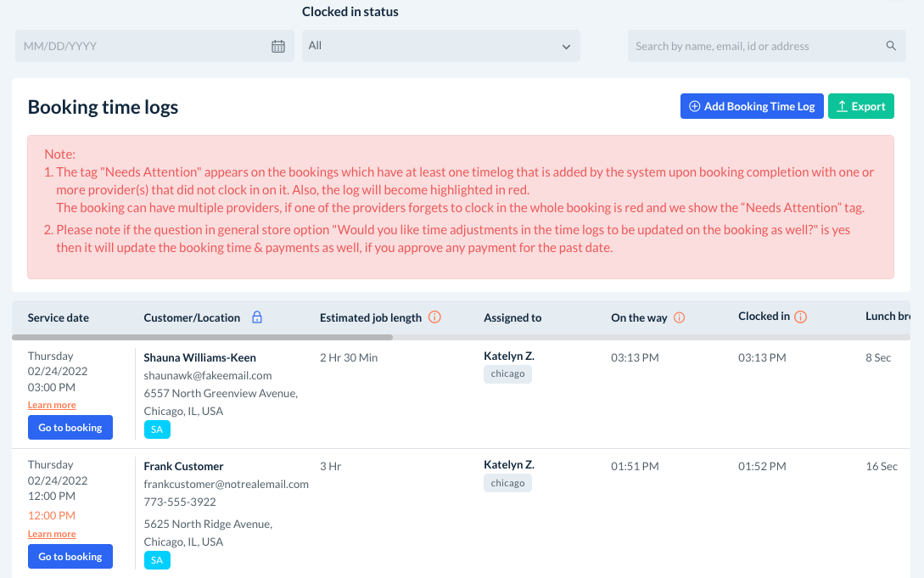Click info icon next to Clocked in

pos(800,317)
